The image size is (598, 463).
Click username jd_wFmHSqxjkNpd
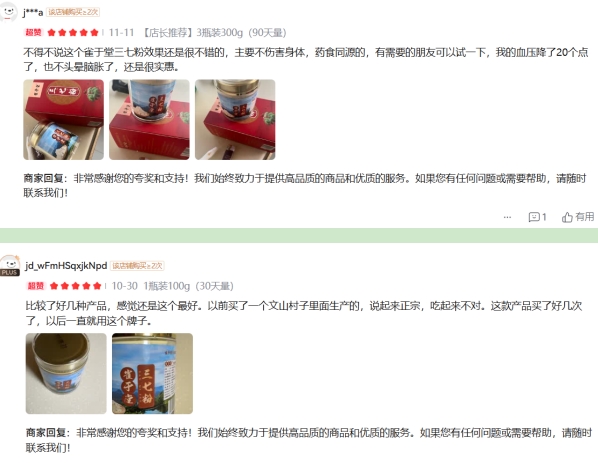[66, 265]
